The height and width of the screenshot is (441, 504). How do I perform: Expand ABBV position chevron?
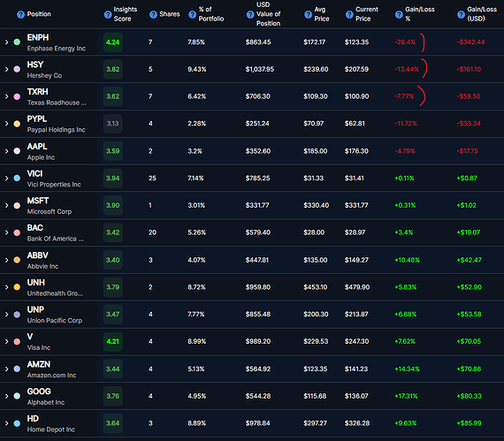click(x=6, y=260)
